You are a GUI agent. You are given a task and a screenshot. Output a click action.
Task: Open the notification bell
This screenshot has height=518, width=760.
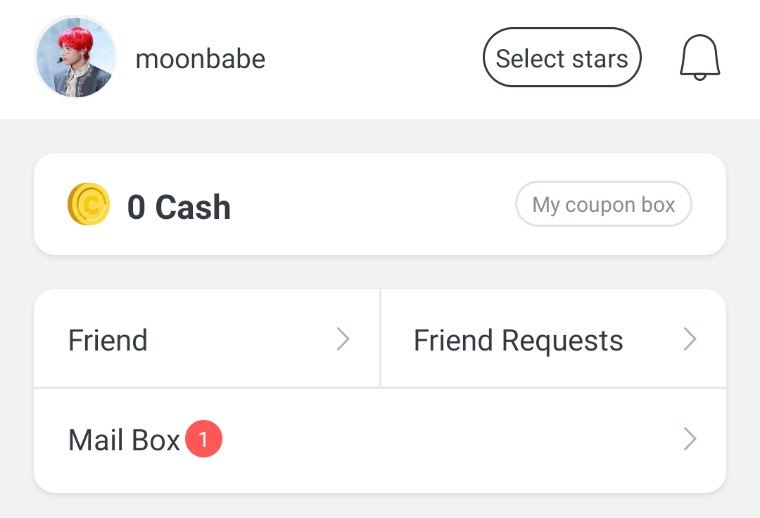point(700,58)
